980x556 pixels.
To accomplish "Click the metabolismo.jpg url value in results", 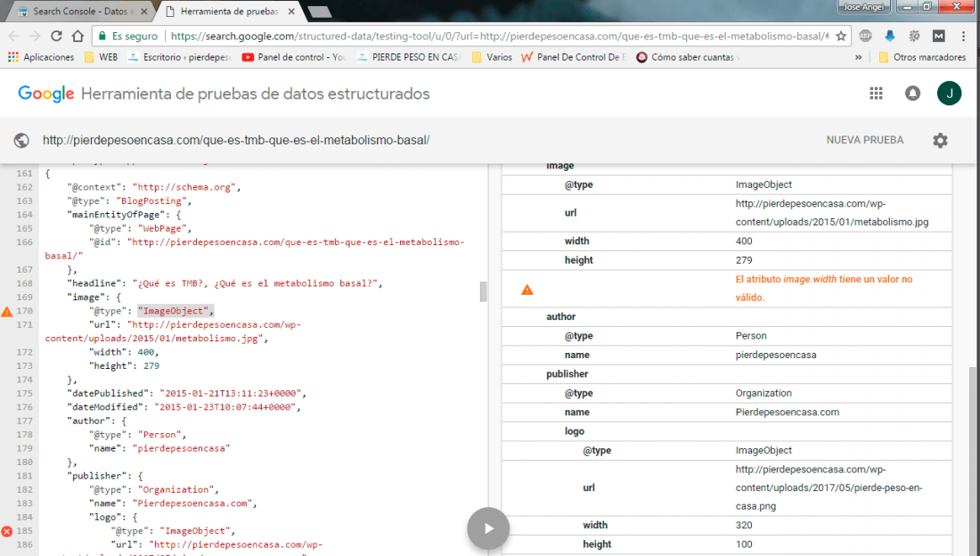I will 832,213.
